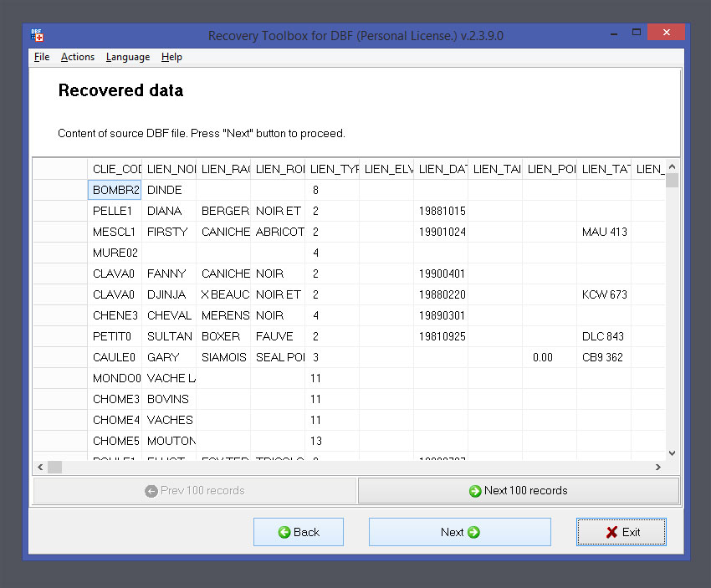Select the FAUVE cell
The image size is (711, 588).
(278, 336)
